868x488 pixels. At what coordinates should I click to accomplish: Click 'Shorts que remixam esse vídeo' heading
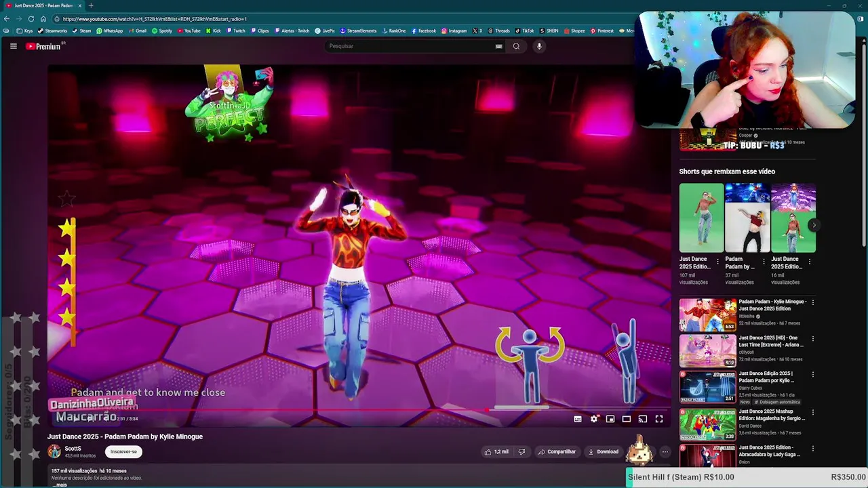(x=727, y=171)
